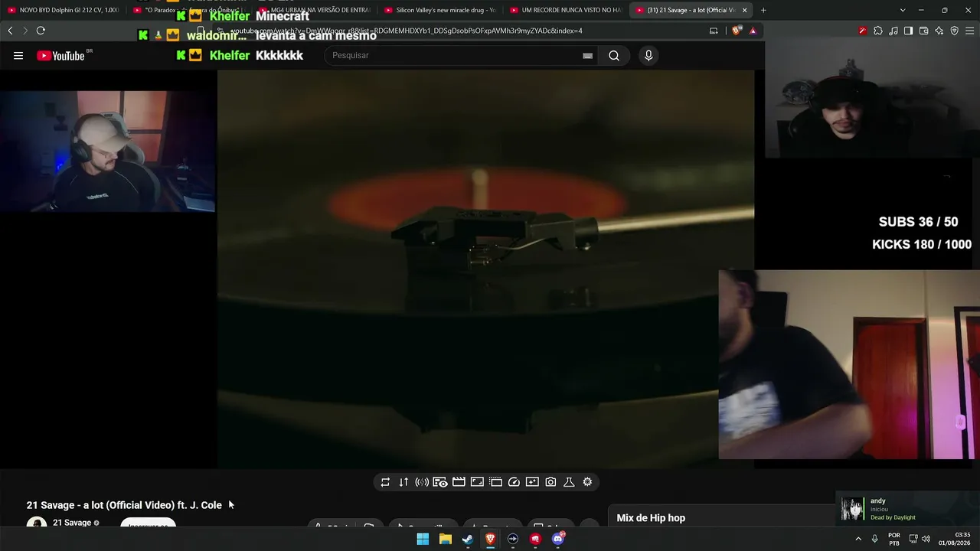Switch to the Silicon Valley's new miracle drug tab
The height and width of the screenshot is (551, 980).
439,10
